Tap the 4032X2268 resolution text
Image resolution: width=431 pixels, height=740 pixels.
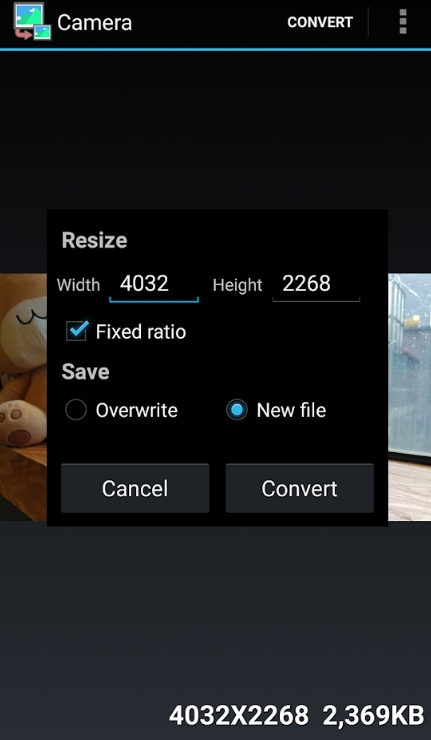239,715
